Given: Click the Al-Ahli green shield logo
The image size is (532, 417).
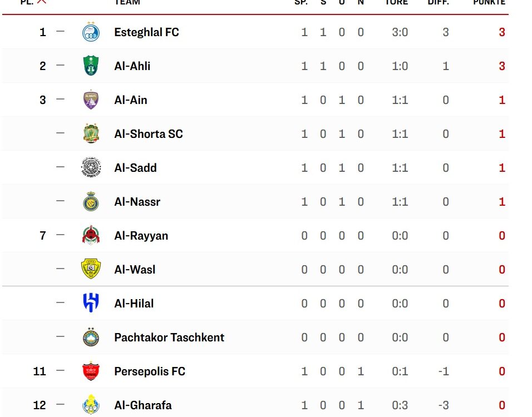Looking at the screenshot, I should (x=91, y=66).
